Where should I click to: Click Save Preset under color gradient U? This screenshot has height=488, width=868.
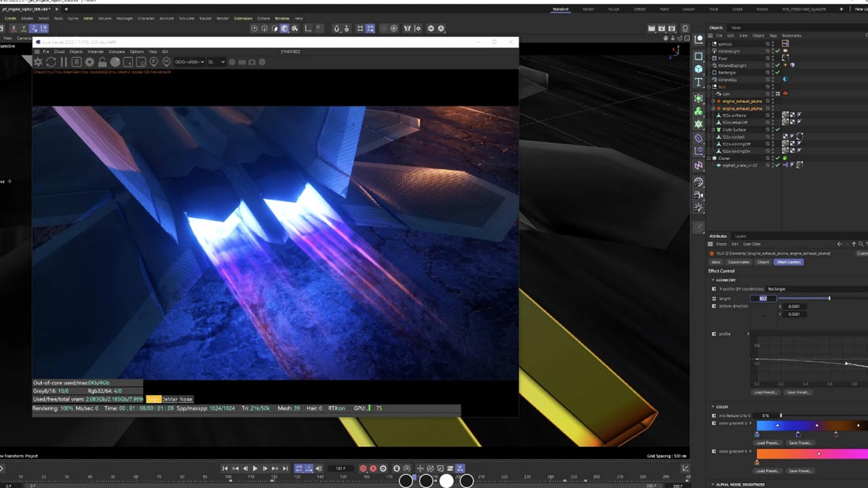pyautogui.click(x=800, y=443)
